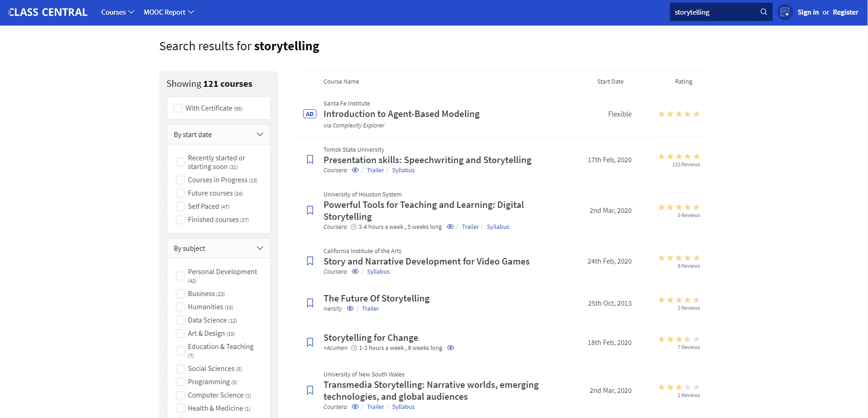Open Trailer for Powerful Tools course

470,227
